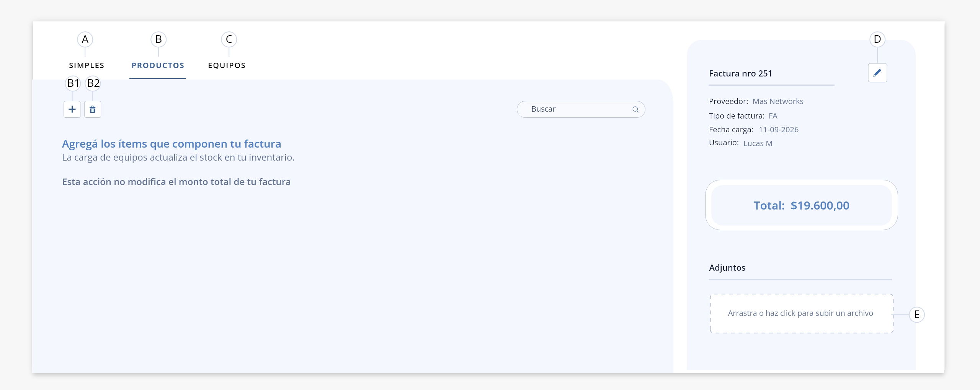Click the 'Factura nro 251' heading

(740, 73)
